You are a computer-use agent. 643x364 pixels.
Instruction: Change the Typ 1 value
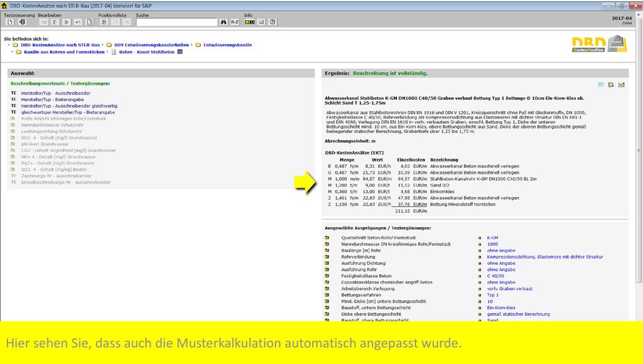[492, 295]
